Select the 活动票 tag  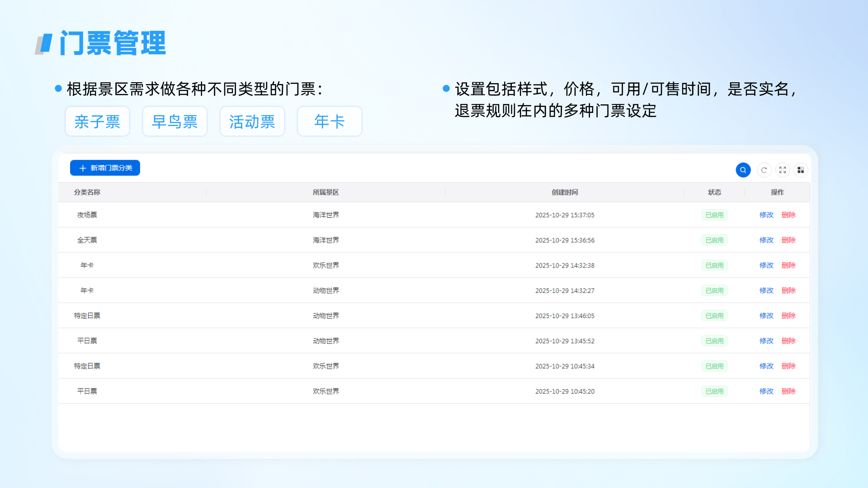(252, 122)
